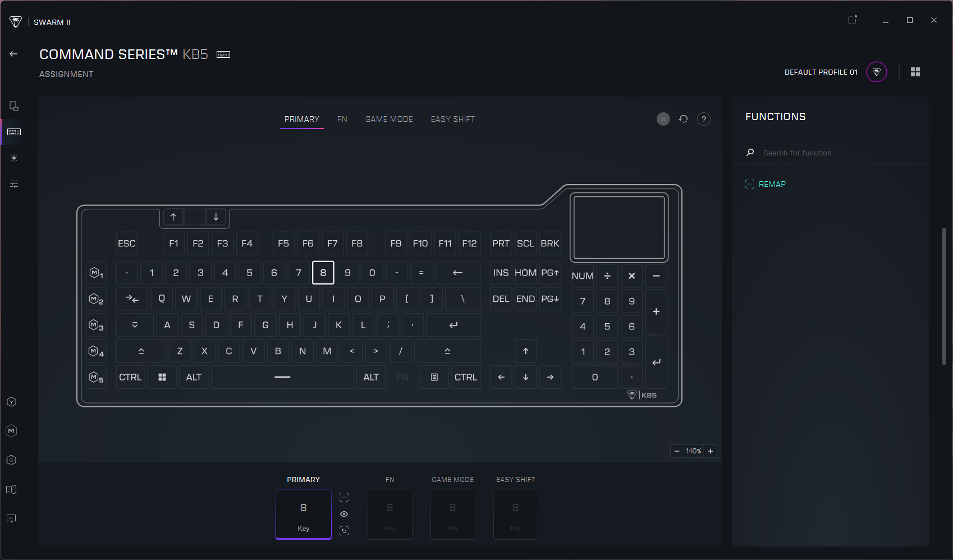Select the keyboard display screen area

point(619,227)
